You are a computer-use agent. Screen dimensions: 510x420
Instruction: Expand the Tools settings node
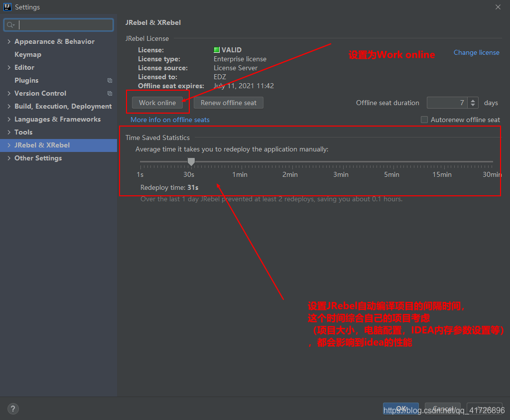click(x=9, y=132)
